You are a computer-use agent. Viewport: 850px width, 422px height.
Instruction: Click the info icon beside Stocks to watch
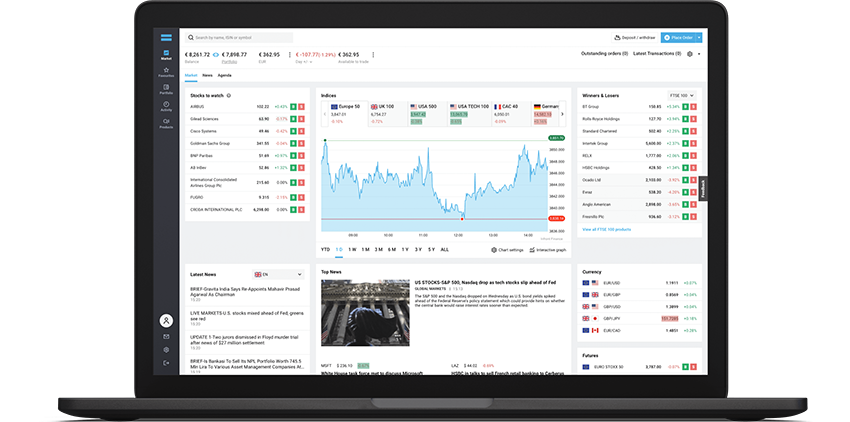(229, 95)
